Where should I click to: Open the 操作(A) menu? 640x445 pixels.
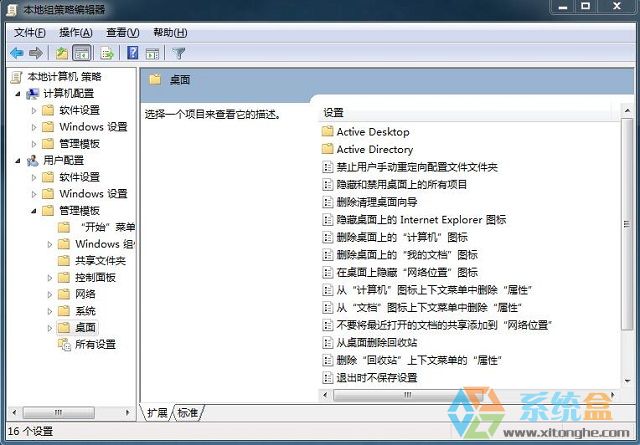coord(76,33)
